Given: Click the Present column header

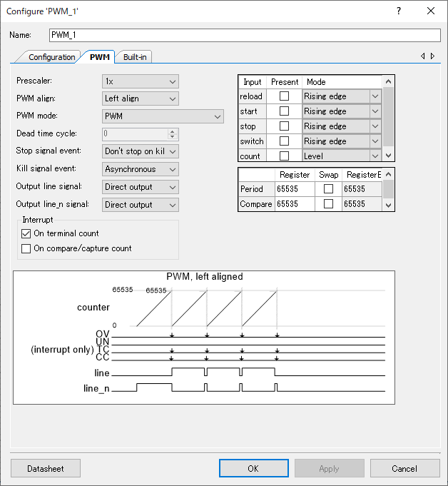Looking at the screenshot, I should [285, 82].
